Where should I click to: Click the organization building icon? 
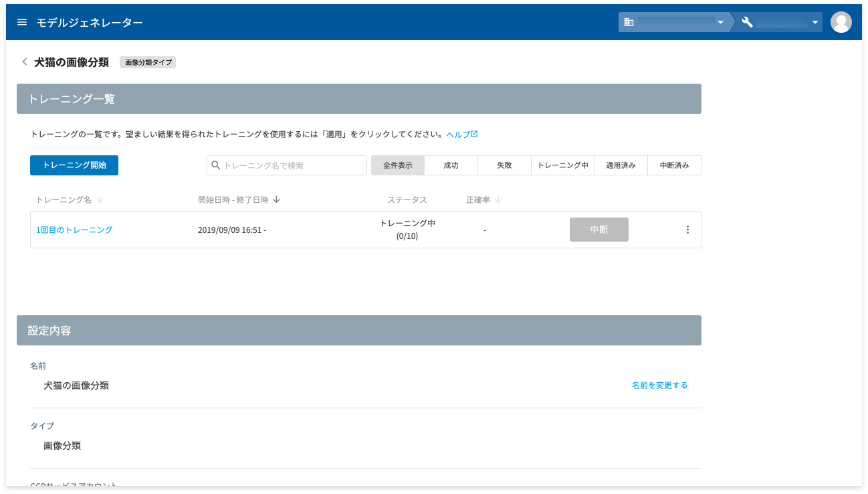tap(629, 22)
